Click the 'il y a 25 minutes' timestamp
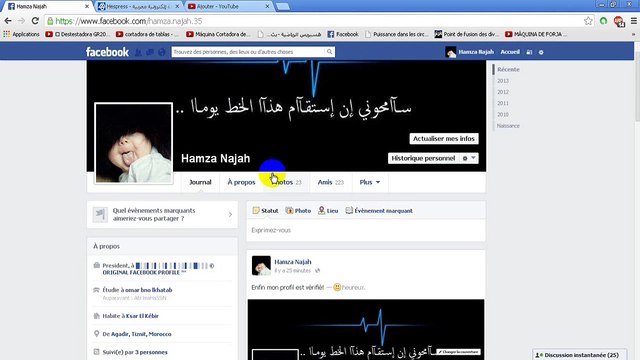Viewport: 640px width, 360px height. [292, 271]
